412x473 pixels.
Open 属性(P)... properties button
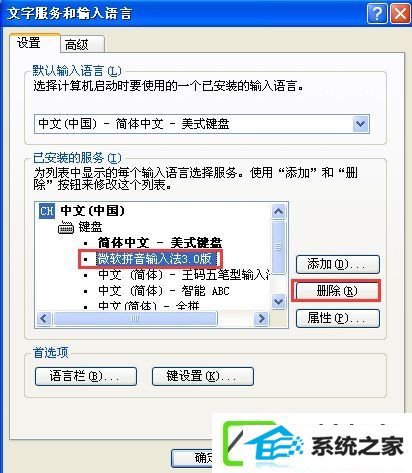coord(338,318)
